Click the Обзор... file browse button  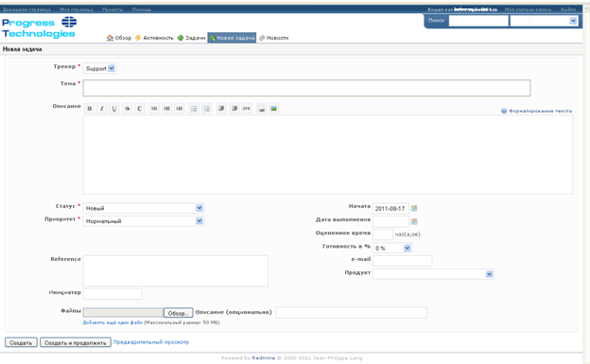(178, 313)
